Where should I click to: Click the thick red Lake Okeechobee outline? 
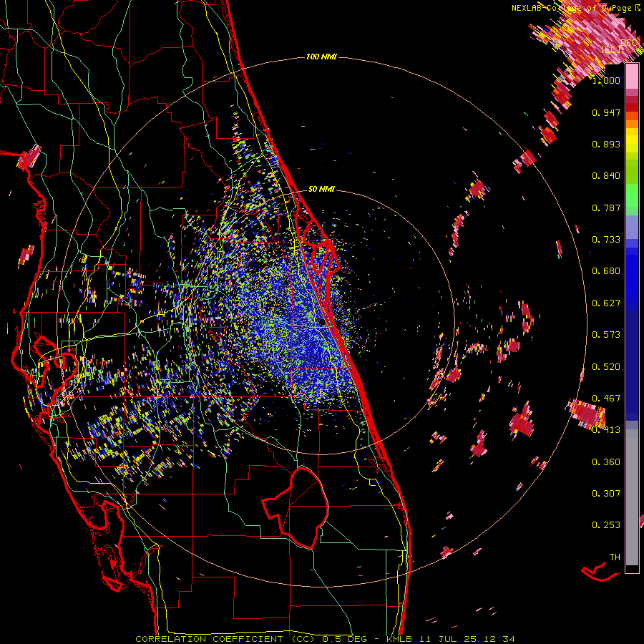[296, 508]
